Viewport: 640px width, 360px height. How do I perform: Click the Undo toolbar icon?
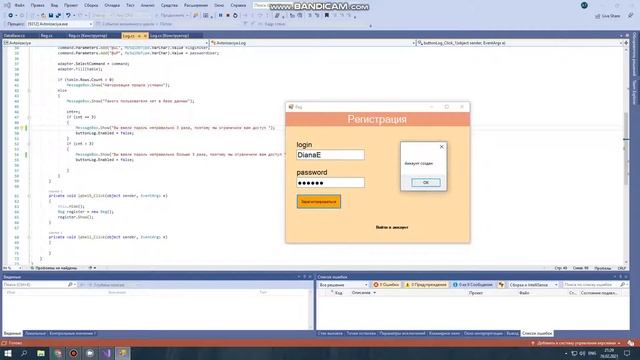coord(68,15)
